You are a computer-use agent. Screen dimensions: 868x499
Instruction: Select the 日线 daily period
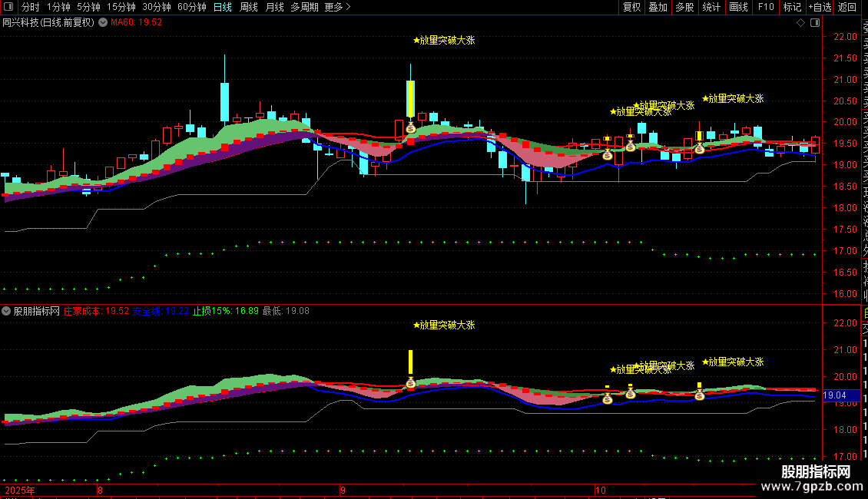pyautogui.click(x=223, y=7)
